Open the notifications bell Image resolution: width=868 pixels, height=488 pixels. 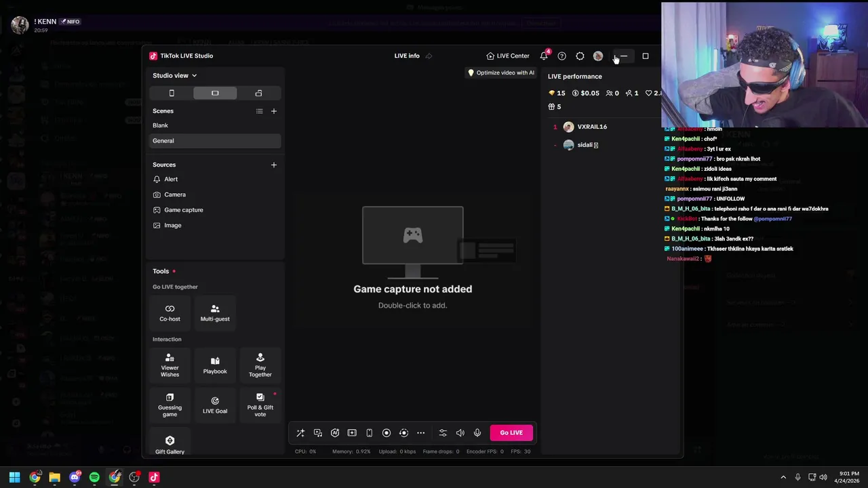(x=544, y=56)
